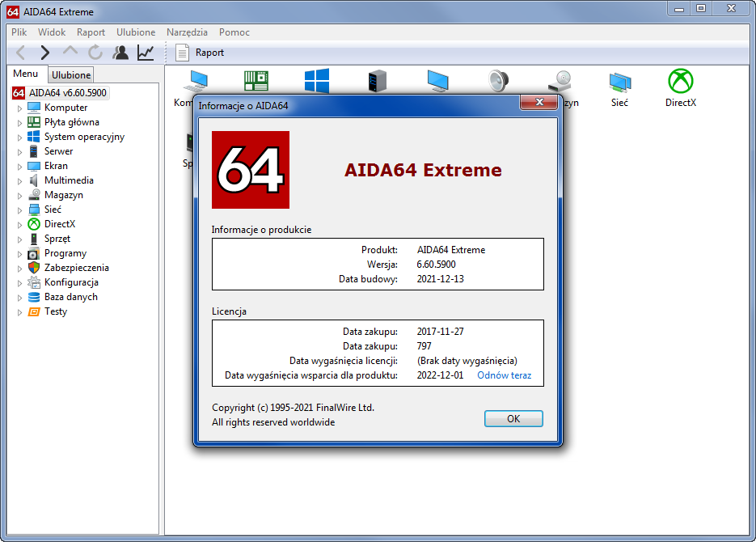This screenshot has width=756, height=542.
Task: Click the Up level arrow icon
Action: 70,52
